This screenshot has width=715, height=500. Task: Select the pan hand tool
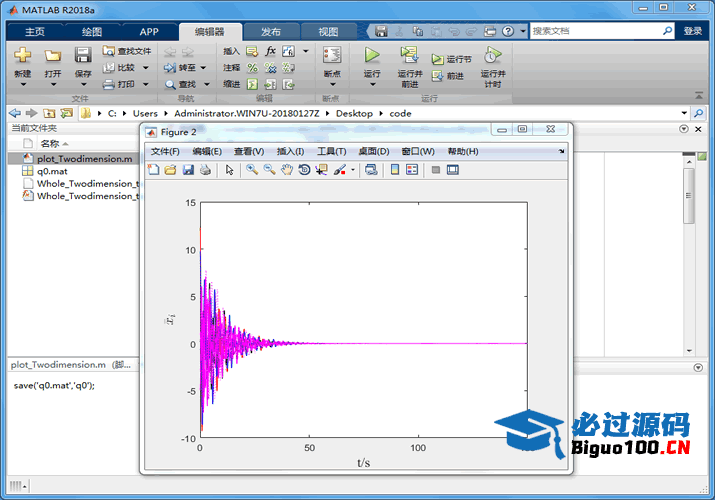tap(287, 170)
